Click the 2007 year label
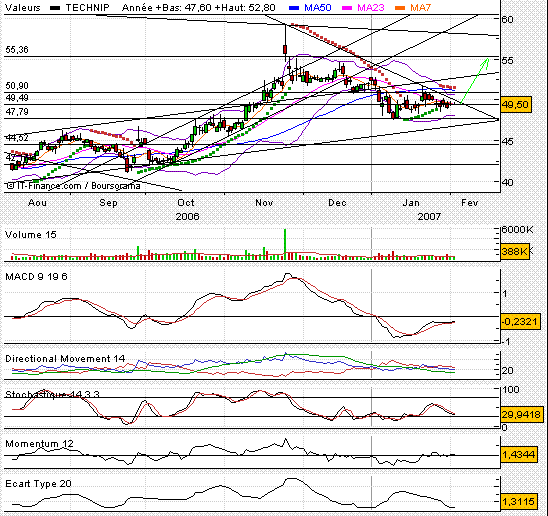The height and width of the screenshot is (516, 548). (430, 217)
